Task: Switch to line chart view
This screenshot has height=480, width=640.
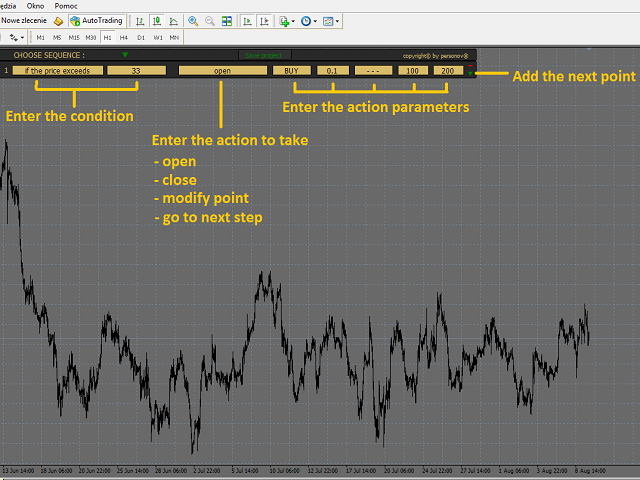Action: point(173,21)
